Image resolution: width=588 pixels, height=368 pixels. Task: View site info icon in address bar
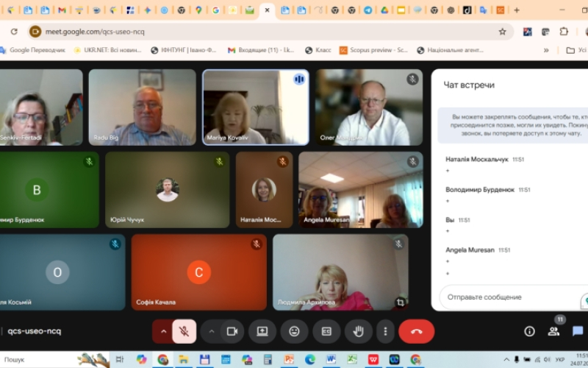click(35, 32)
